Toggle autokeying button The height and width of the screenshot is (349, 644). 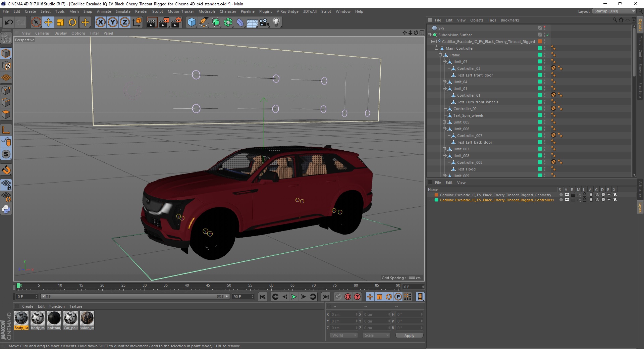click(348, 297)
